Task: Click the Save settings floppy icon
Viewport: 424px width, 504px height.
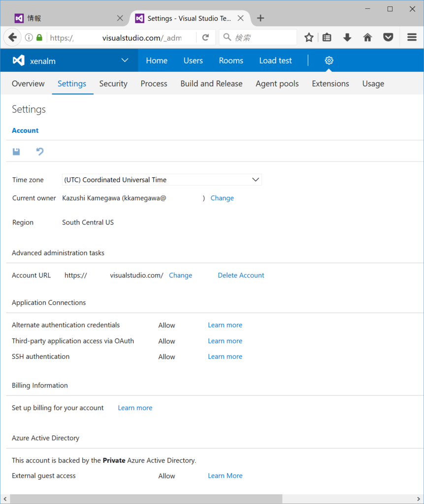Action: click(16, 152)
